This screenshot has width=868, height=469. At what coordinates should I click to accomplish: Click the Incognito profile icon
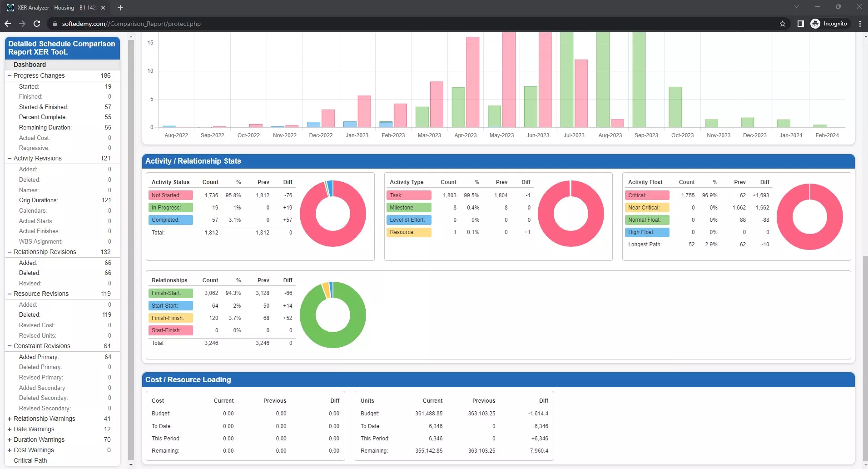830,24
